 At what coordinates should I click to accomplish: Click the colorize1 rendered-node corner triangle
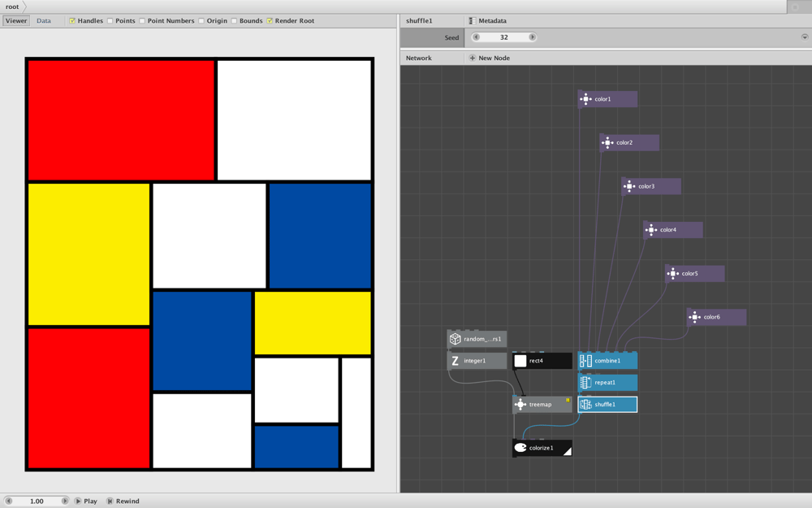(568, 451)
